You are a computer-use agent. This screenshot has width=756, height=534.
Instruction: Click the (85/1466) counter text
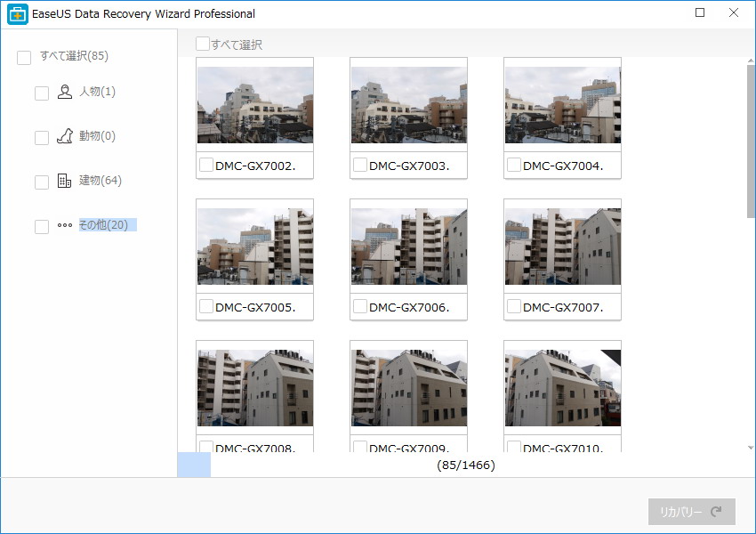[x=466, y=465]
